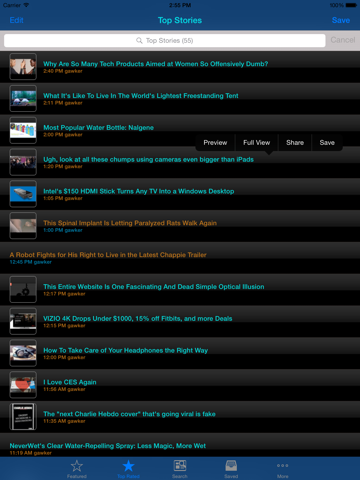Open thumbnail for Optical Illusion website story
The height and width of the screenshot is (480, 360).
pos(23,289)
